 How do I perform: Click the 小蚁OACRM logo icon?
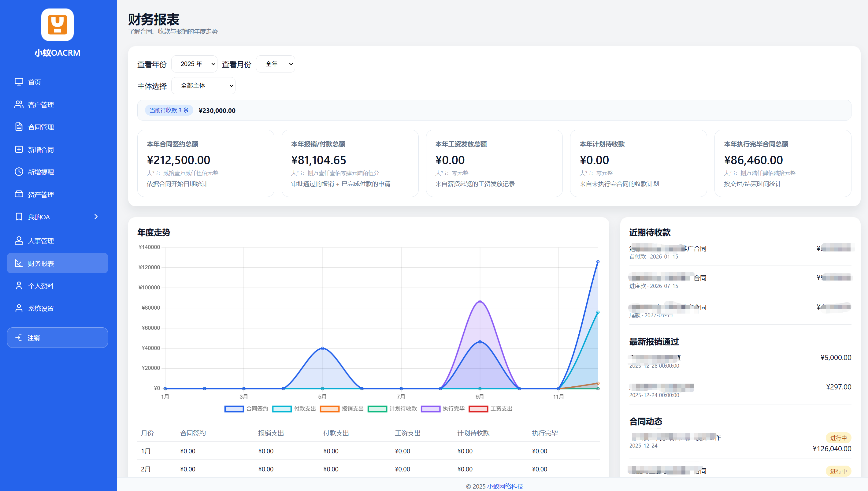(57, 24)
